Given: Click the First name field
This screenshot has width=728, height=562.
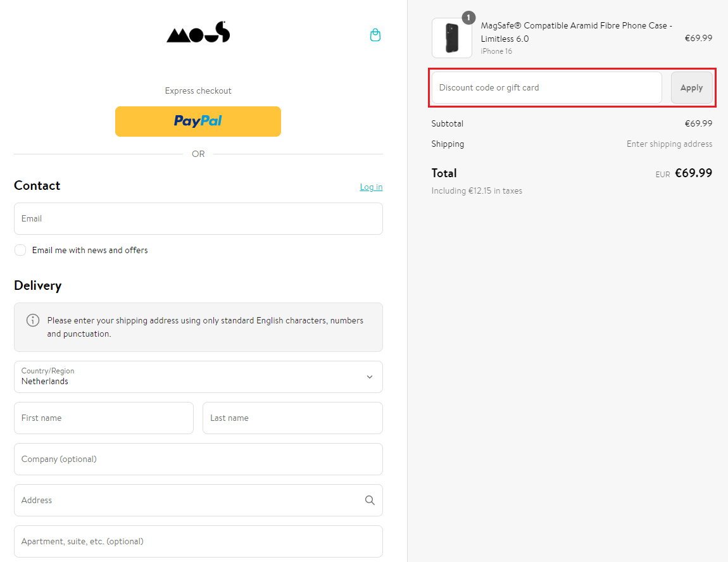Looking at the screenshot, I should coord(104,418).
